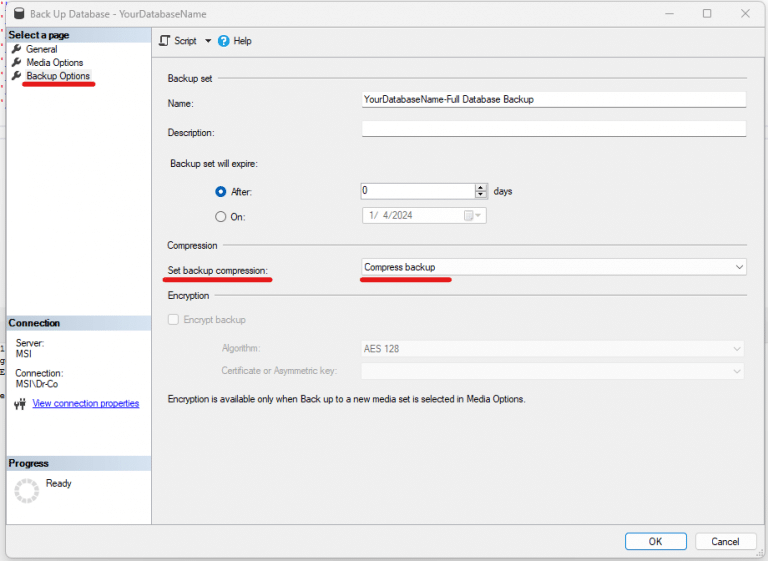Click the backup set Description field

coord(553,129)
